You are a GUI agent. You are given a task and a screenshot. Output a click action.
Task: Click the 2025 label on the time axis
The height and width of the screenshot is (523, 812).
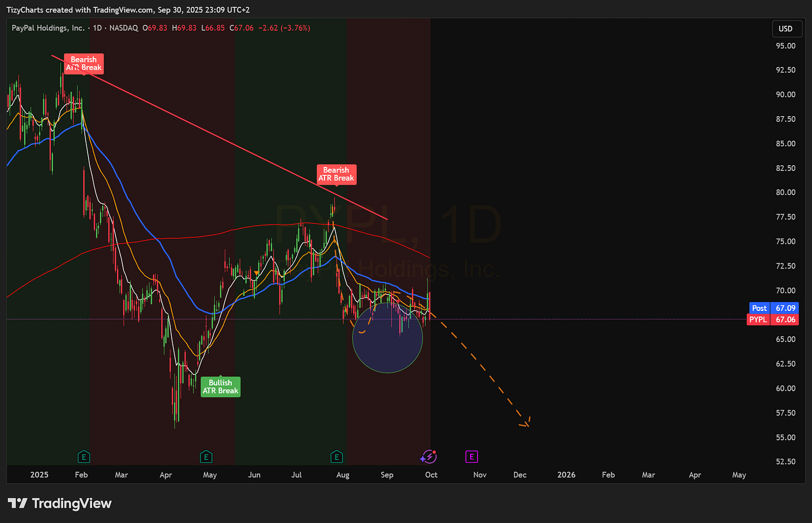pyautogui.click(x=39, y=475)
